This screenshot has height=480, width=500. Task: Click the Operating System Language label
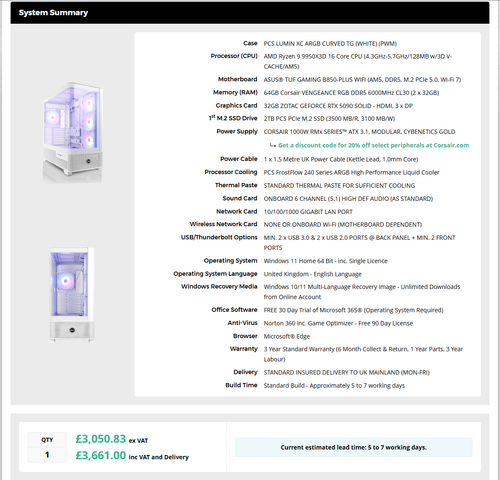[x=215, y=274]
